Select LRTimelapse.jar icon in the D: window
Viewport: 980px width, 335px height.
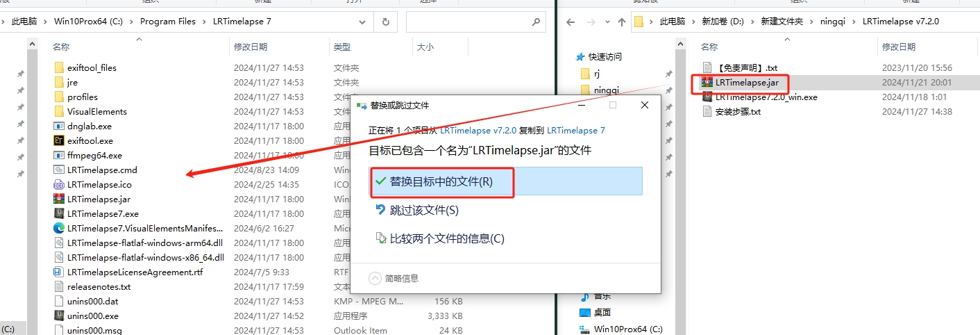pos(707,82)
